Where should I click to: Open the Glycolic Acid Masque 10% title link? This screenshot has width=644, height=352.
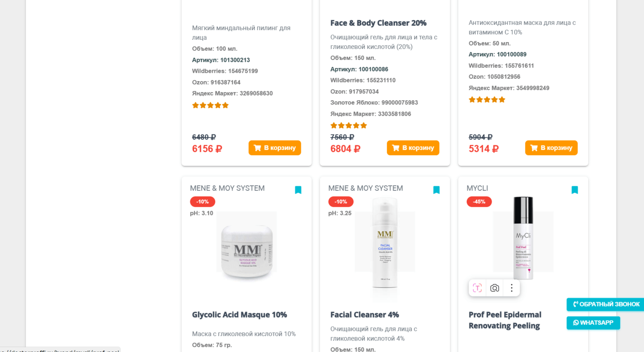click(239, 315)
